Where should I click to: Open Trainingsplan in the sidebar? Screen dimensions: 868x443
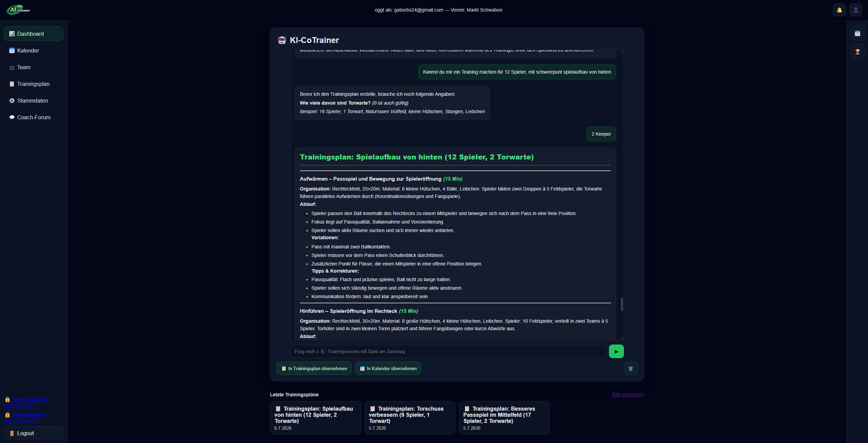pos(33,84)
